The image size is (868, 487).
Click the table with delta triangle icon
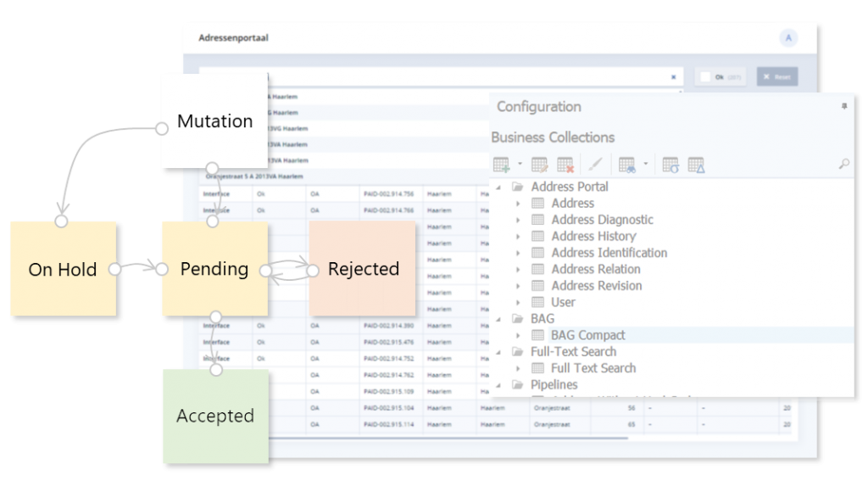696,165
